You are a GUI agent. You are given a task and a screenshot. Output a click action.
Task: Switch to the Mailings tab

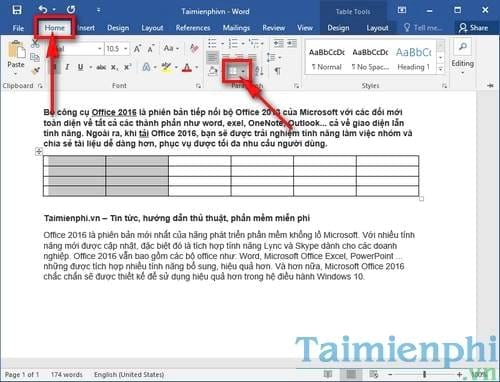[236, 28]
